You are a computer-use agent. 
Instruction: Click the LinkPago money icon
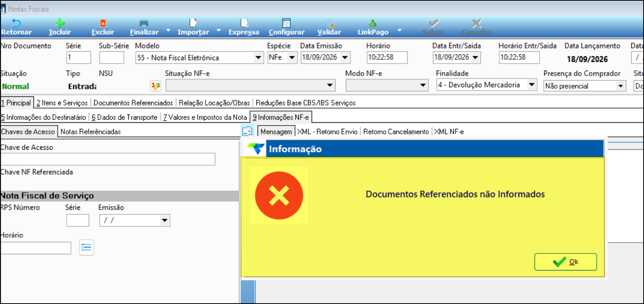[373, 23]
